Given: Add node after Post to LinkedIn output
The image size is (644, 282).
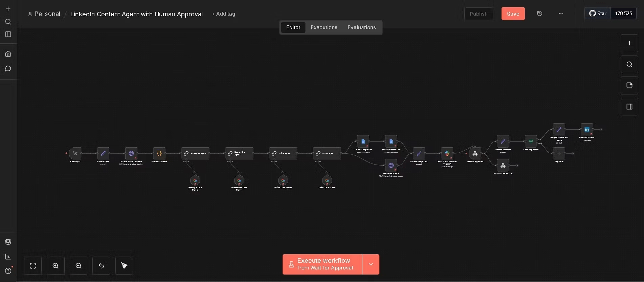Looking at the screenshot, I should [601, 129].
